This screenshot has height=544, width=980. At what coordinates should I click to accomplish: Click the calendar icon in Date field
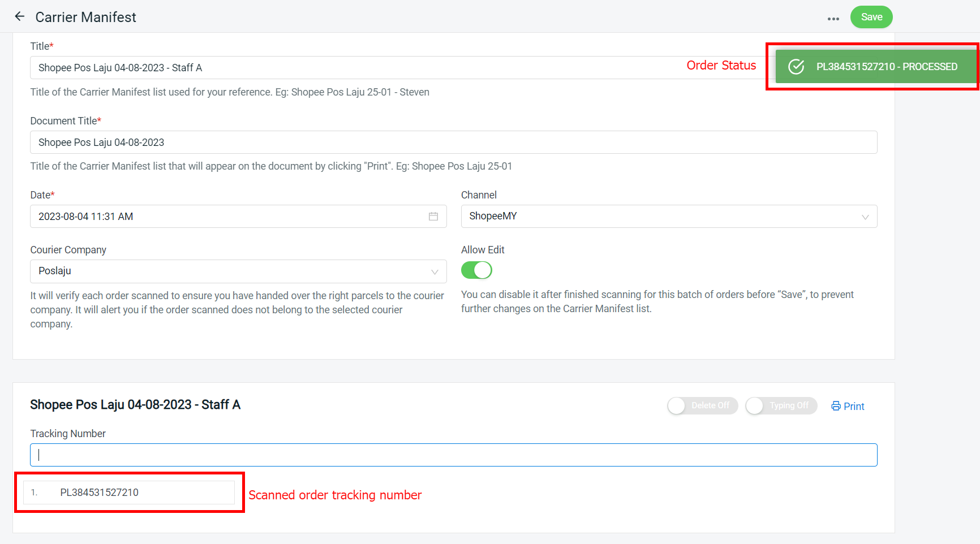tap(433, 217)
